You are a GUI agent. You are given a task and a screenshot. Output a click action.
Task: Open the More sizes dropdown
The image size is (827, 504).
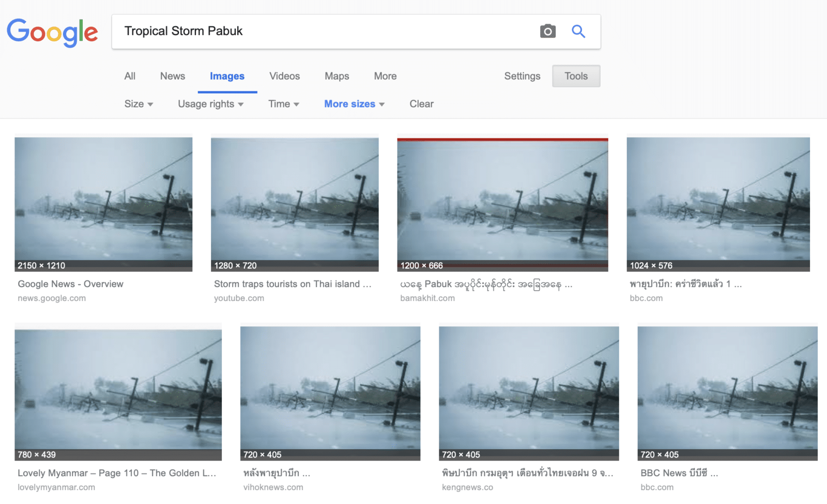(x=354, y=104)
